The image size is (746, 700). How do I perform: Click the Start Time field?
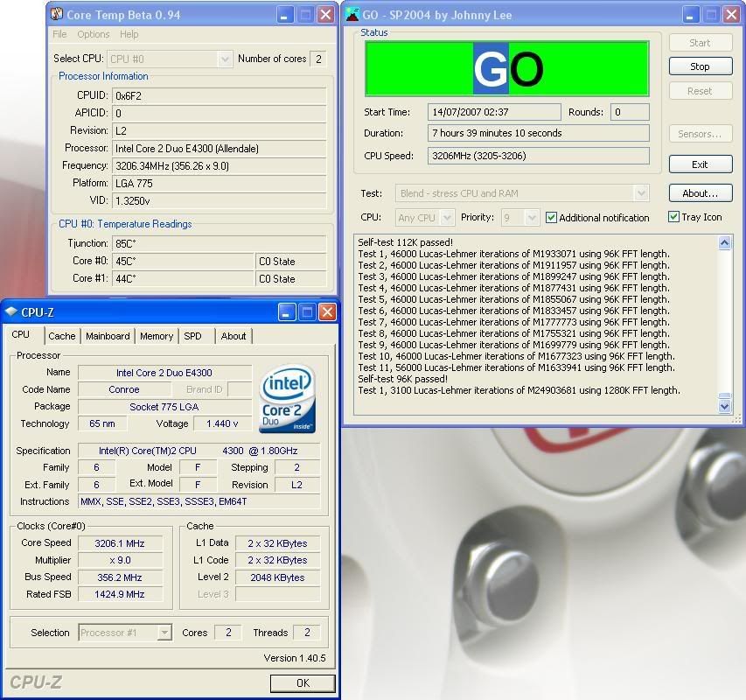pyautogui.click(x=494, y=112)
